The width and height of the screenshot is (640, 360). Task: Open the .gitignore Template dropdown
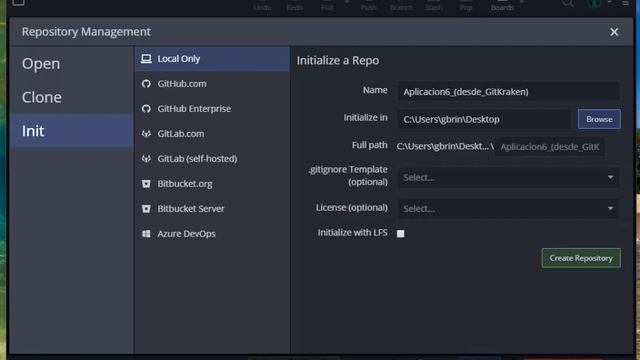509,178
